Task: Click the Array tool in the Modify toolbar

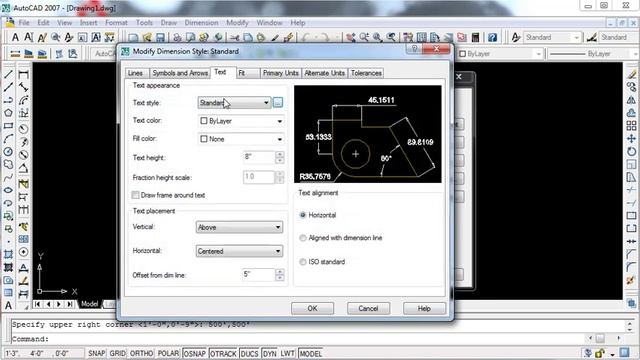Action: 631,126
